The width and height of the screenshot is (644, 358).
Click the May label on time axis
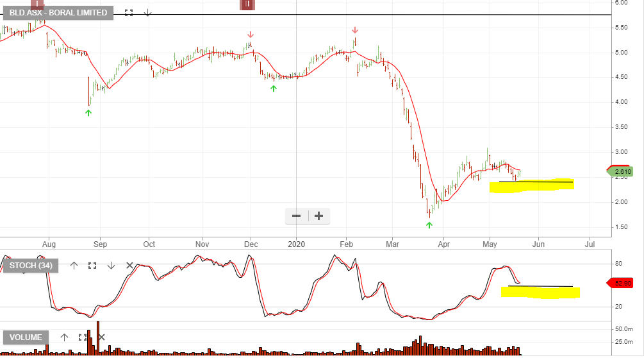pos(490,244)
